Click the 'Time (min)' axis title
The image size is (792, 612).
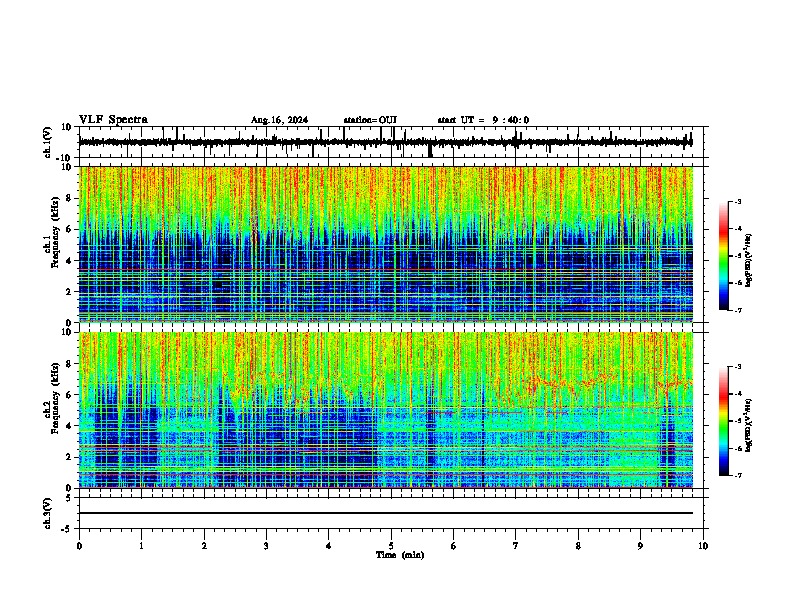tap(400, 555)
